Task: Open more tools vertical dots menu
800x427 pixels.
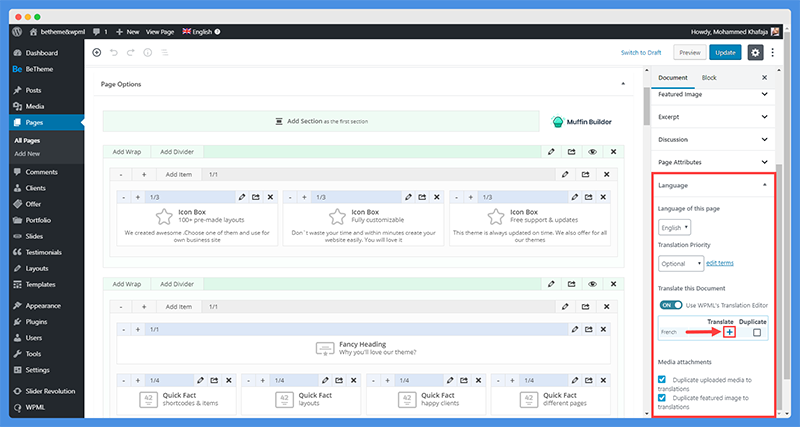Action: (x=772, y=53)
